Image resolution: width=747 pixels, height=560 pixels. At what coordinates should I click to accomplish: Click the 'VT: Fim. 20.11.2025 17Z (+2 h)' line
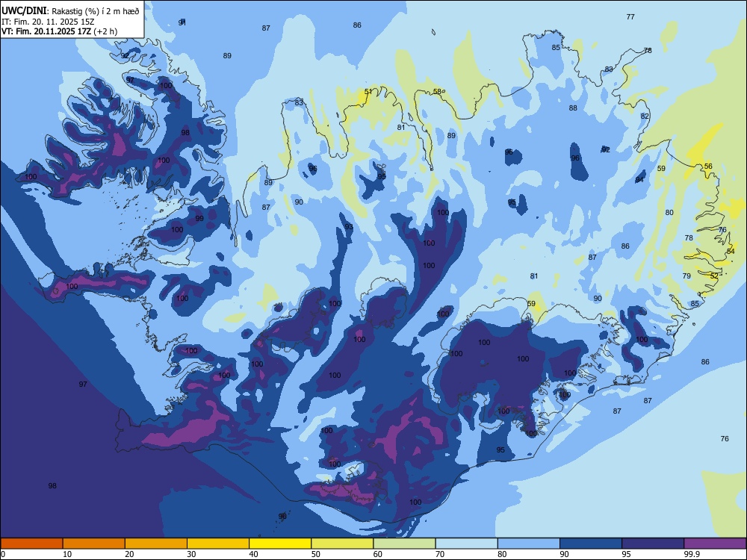(x=59, y=31)
